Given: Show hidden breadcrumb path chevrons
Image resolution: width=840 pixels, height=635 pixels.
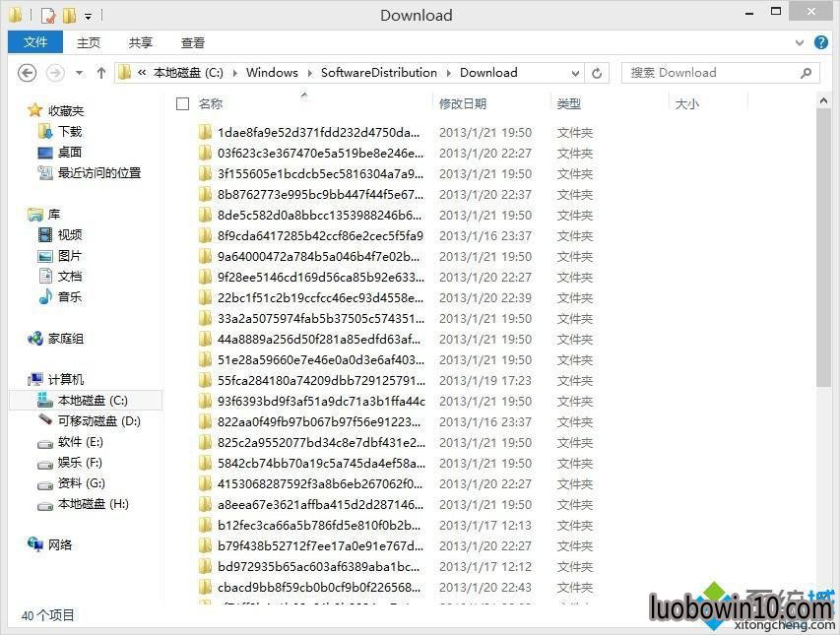Looking at the screenshot, I should coord(142,73).
